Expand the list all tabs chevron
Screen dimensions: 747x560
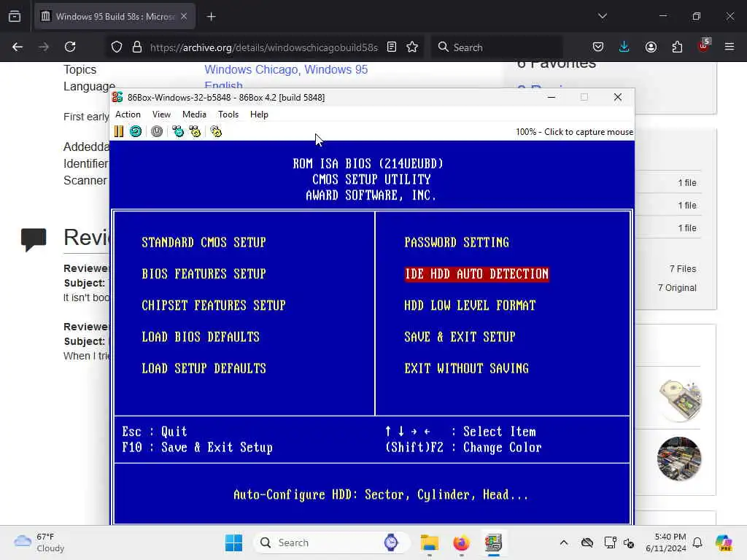603,16
